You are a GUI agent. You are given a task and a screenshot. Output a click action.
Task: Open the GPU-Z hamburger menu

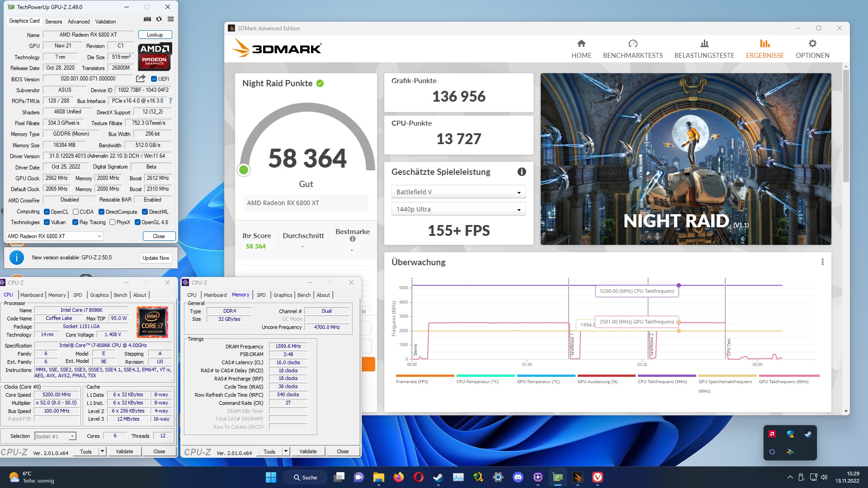coord(170,19)
